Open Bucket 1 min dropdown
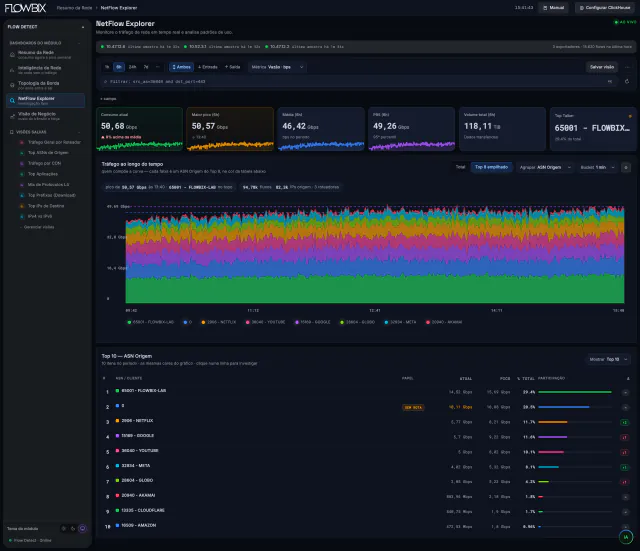640x551 pixels. [x=597, y=167]
